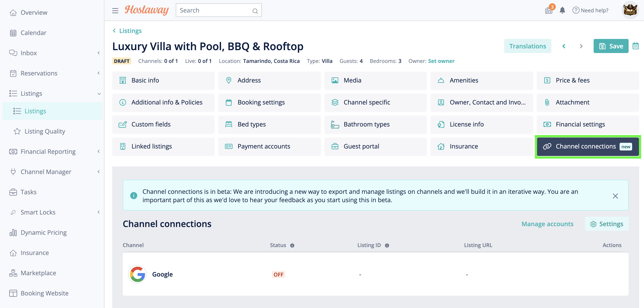Click the Insurance house icon in sidebar
Viewport: 644px width, 308px height.
pos(13,253)
